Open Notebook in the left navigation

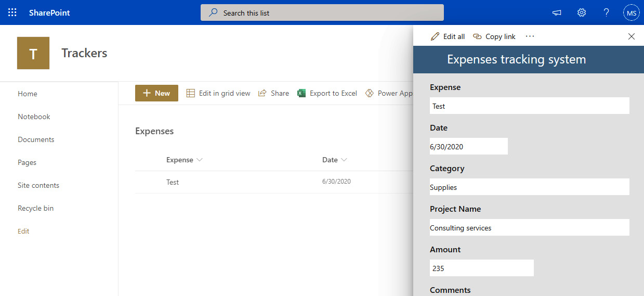click(34, 117)
